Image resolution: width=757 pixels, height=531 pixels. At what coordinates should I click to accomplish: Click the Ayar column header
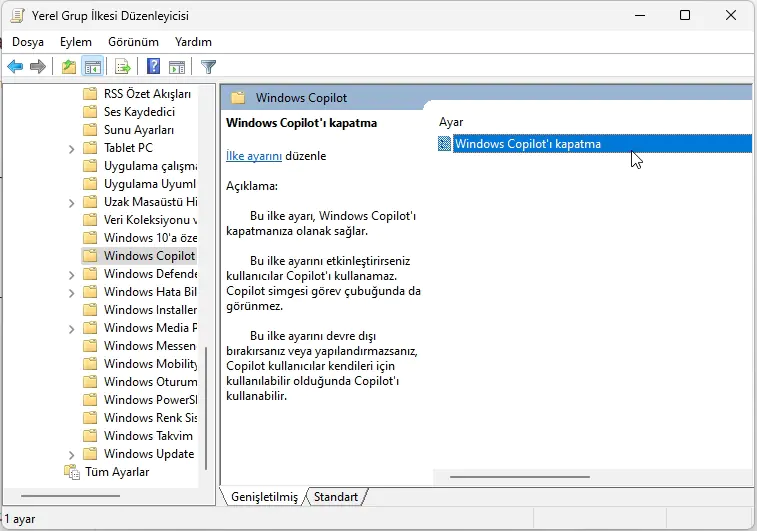(451, 122)
